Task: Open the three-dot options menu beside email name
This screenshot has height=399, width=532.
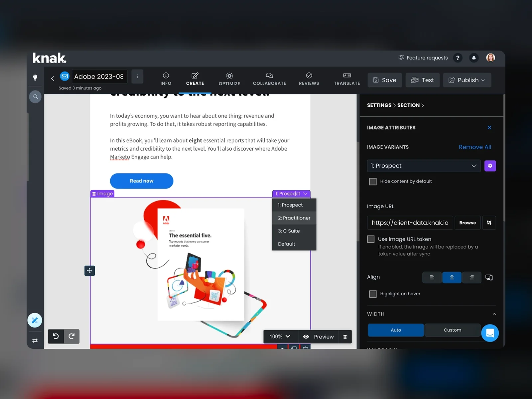Action: coord(137,76)
